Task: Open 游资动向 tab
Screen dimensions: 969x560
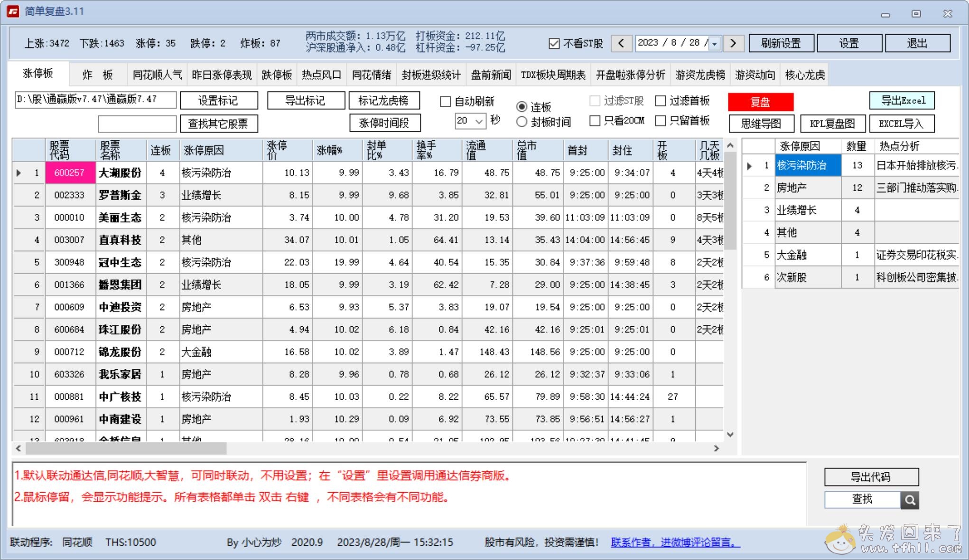Action: [x=755, y=75]
